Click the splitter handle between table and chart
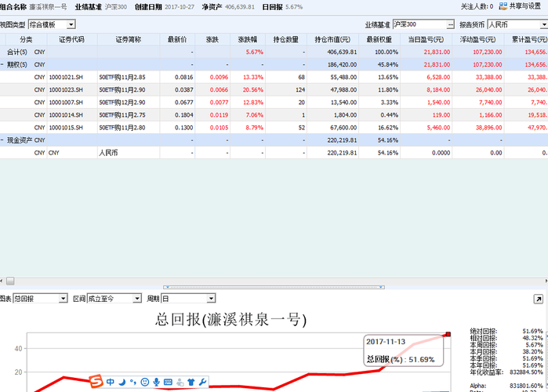The width and height of the screenshot is (548, 392). 274,287
